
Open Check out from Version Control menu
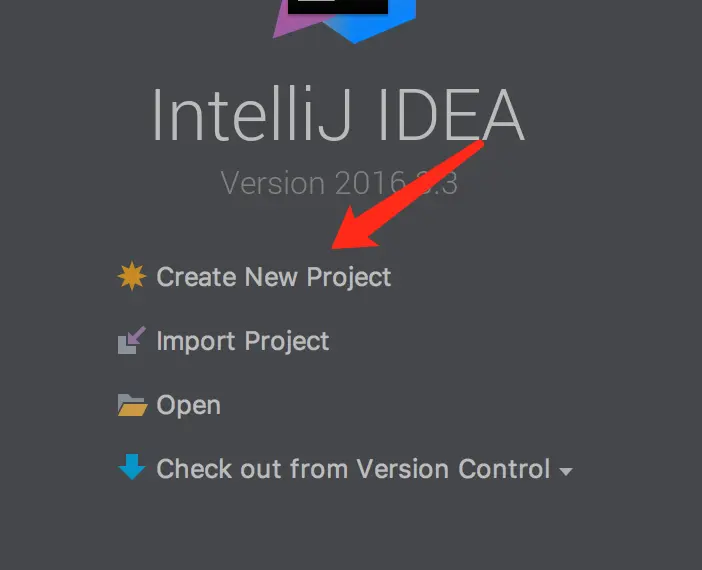point(353,469)
